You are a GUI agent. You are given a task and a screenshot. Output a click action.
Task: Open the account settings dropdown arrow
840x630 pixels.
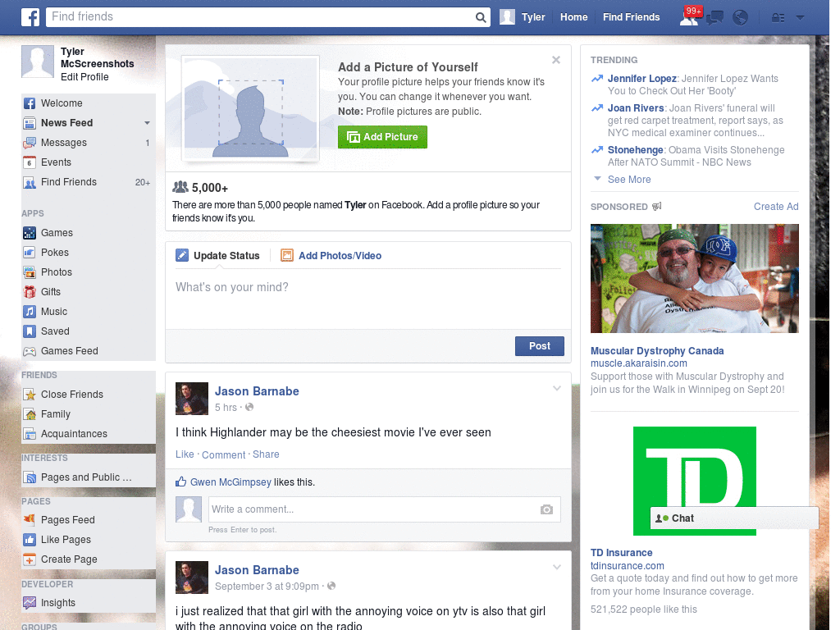click(799, 16)
